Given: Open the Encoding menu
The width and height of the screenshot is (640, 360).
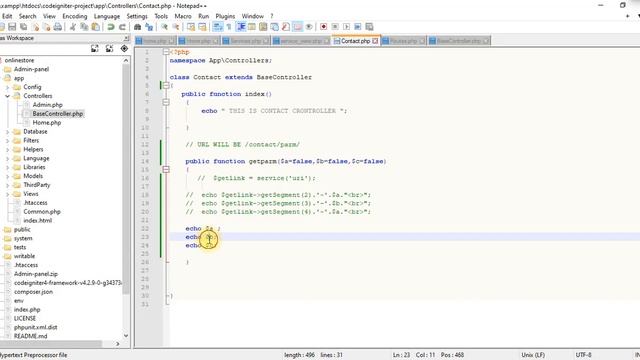Looking at the screenshot, I should [x=75, y=16].
